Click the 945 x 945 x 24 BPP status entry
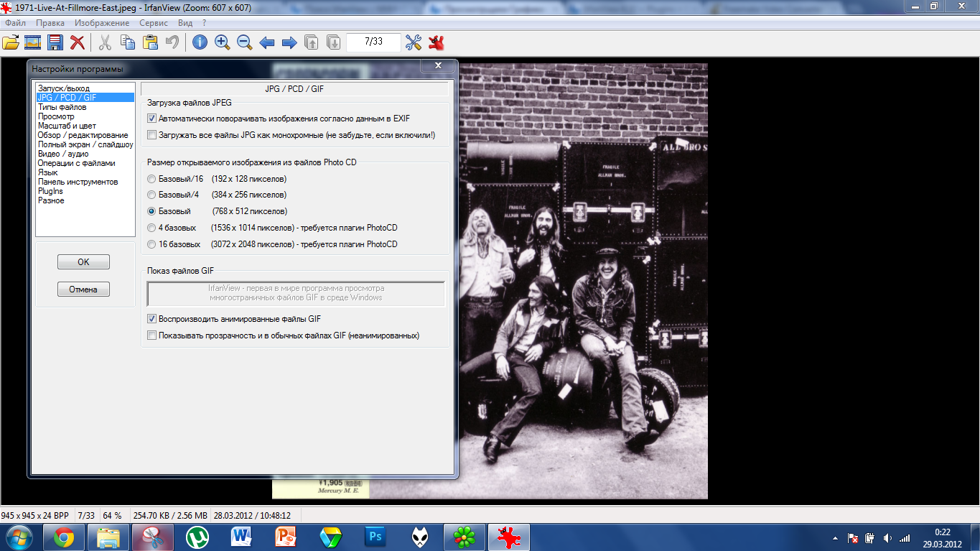980x551 pixels. tap(35, 516)
